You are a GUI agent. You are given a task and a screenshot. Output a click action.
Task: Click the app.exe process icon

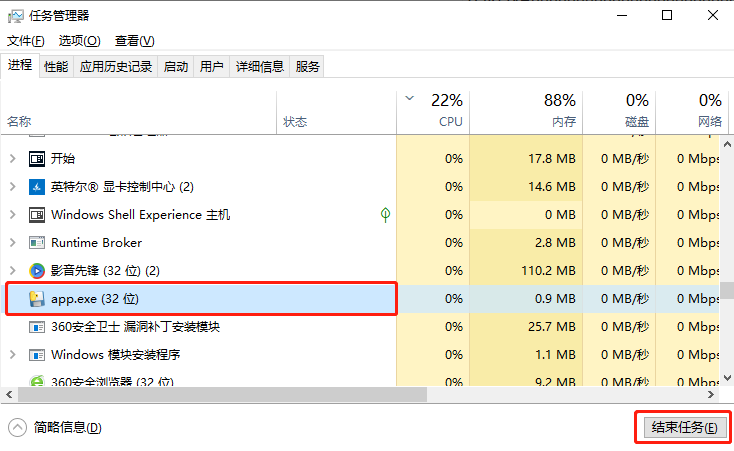tap(37, 298)
